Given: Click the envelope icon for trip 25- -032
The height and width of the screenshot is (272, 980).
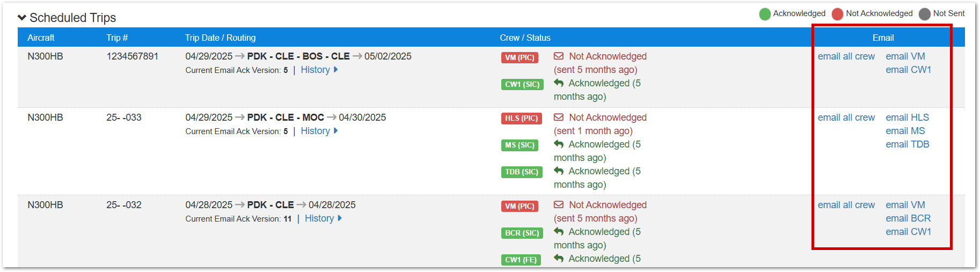Looking at the screenshot, I should click(559, 205).
